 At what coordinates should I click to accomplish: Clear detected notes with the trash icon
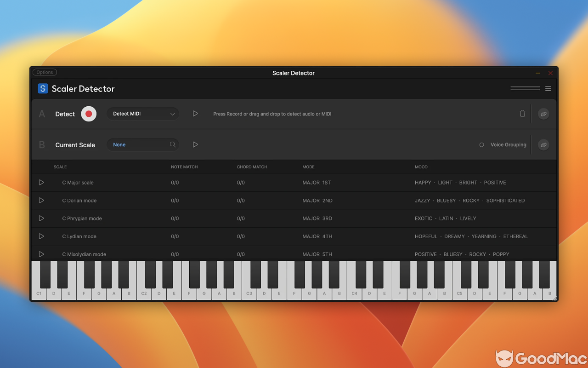coord(522,114)
